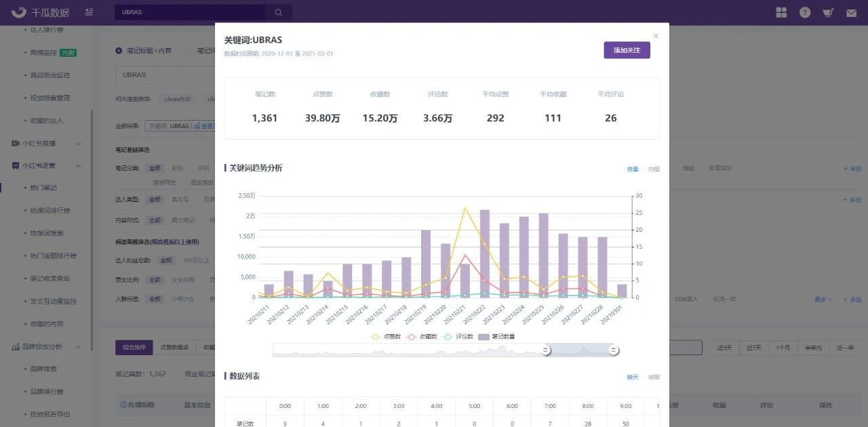Click the 39.80万 likes total value
This screenshot has width=868, height=427.
(323, 118)
